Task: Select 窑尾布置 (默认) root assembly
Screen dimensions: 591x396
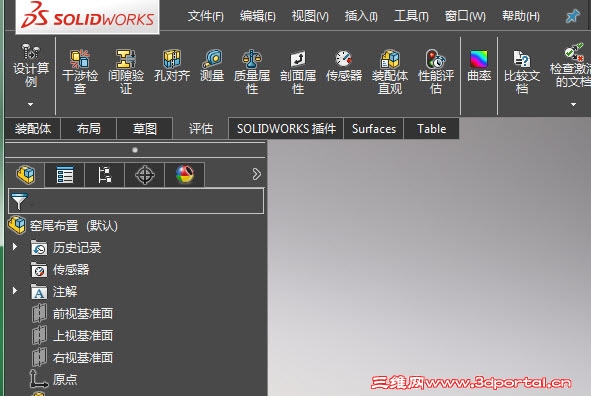Action: pyautogui.click(x=74, y=226)
